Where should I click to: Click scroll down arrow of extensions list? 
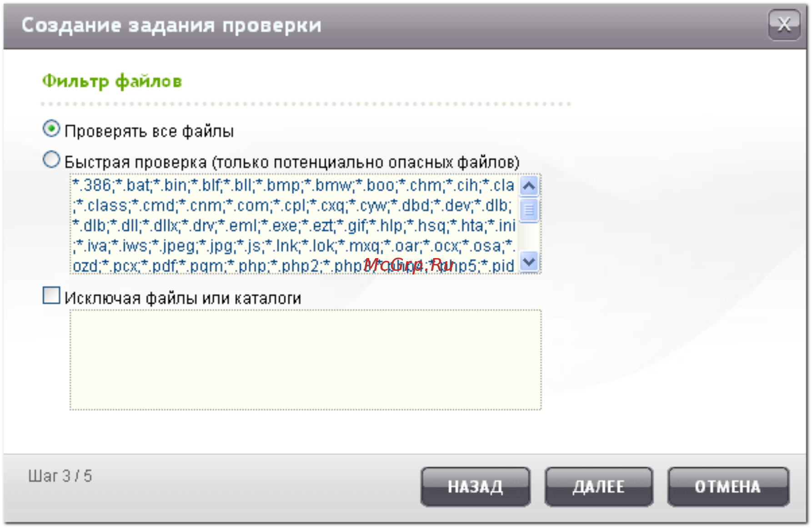[529, 262]
